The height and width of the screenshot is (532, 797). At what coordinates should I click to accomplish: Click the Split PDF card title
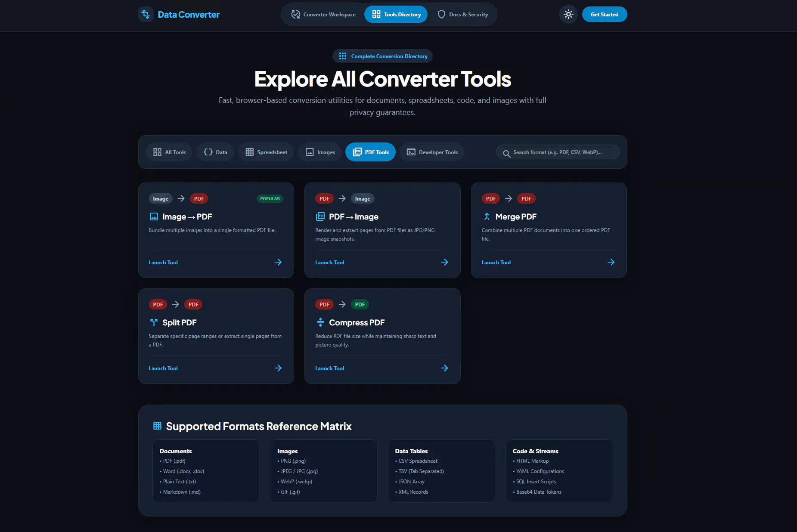pos(180,322)
